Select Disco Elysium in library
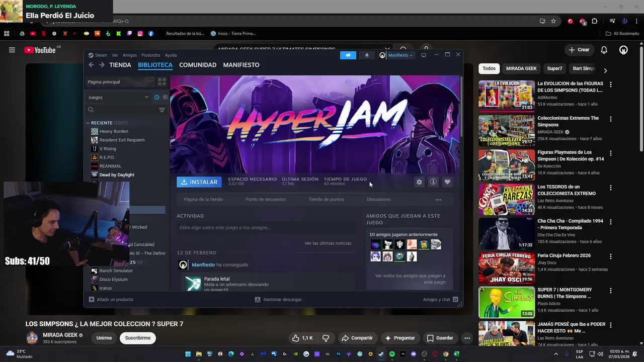The width and height of the screenshot is (644, 362). pos(113,280)
